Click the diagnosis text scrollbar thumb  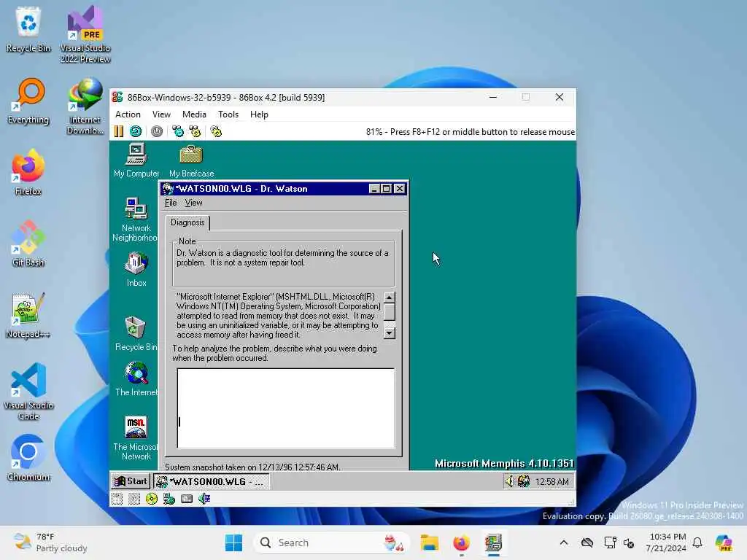pos(390,312)
